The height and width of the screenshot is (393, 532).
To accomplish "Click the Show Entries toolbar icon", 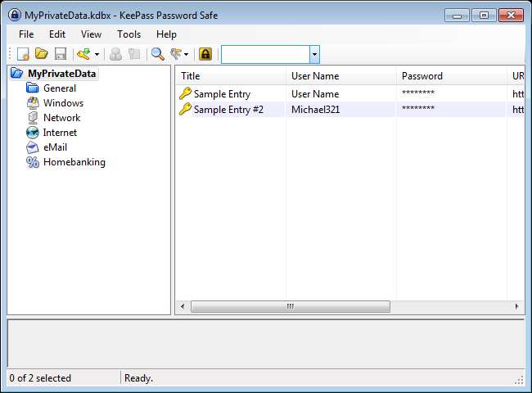I will [177, 54].
